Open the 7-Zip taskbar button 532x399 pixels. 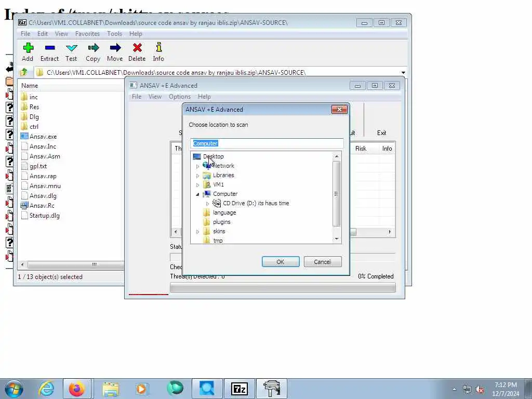(x=239, y=389)
